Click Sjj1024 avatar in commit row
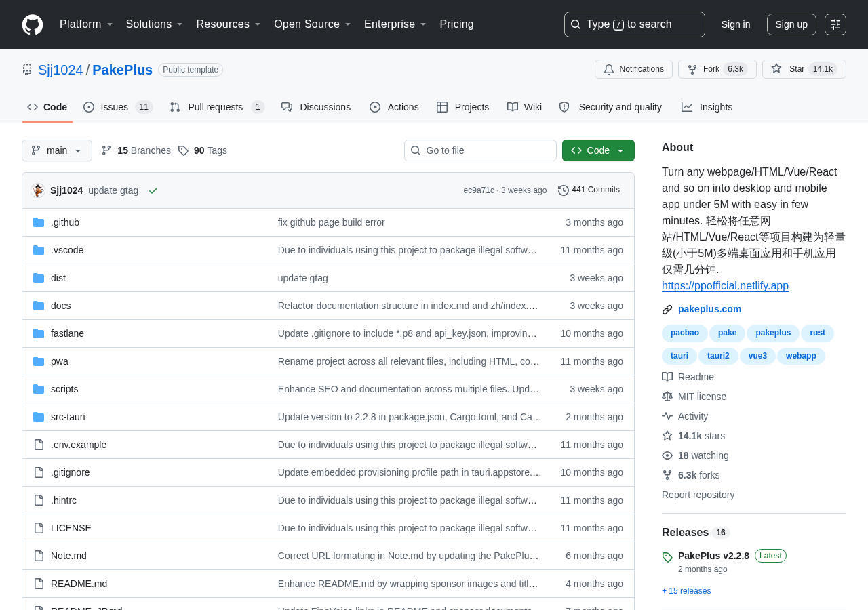This screenshot has width=868, height=610. point(38,190)
